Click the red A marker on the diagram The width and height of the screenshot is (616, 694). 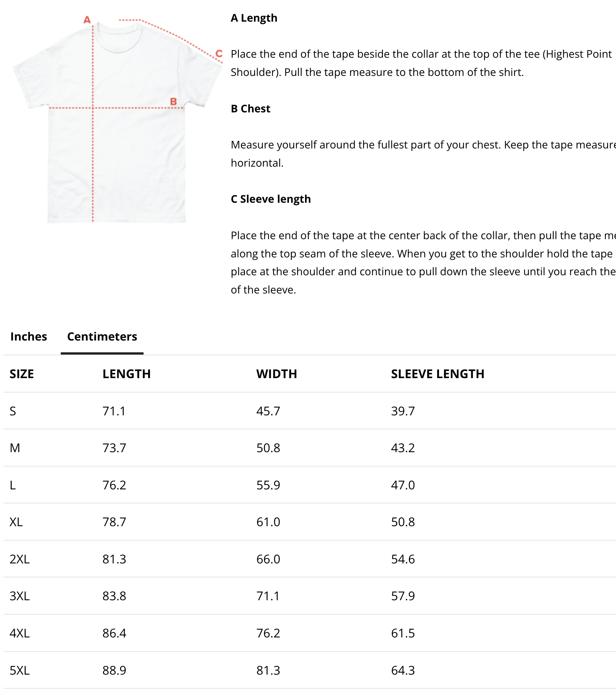tap(87, 20)
